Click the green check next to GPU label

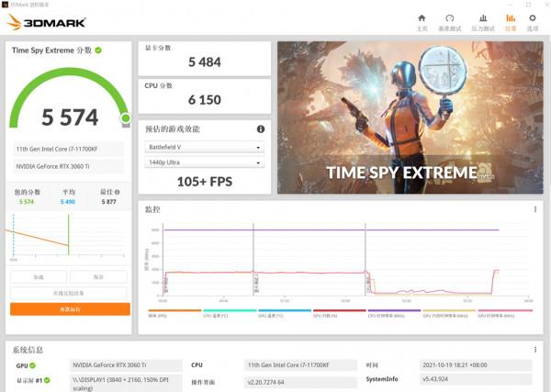point(32,365)
